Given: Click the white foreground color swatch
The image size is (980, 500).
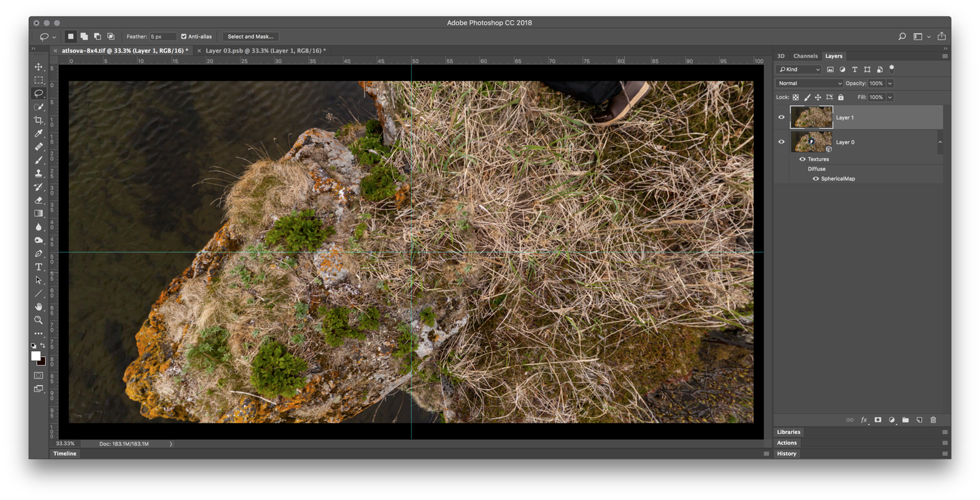Looking at the screenshot, I should (37, 356).
